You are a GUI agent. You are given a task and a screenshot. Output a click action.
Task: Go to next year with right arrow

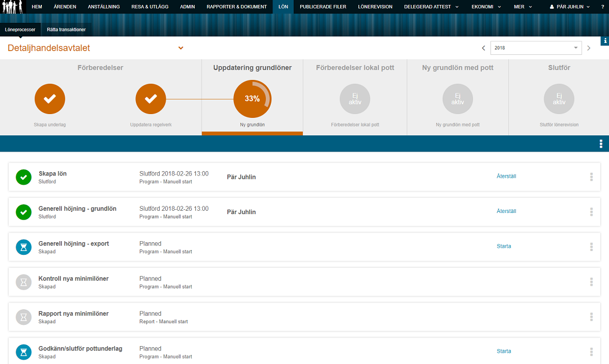pyautogui.click(x=589, y=48)
